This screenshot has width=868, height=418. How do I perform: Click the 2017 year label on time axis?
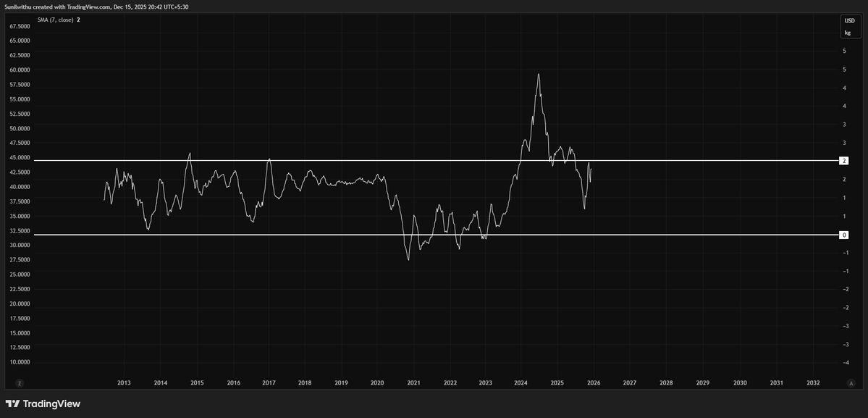[269, 383]
